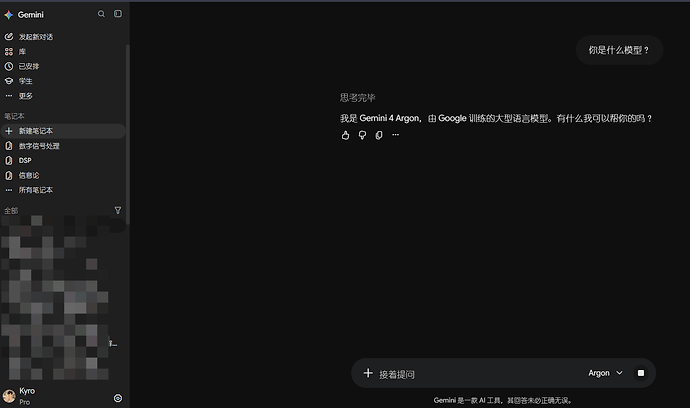Viewport: 690px width, 408px height.
Task: Click the 笔记本 section header
Action: (14, 116)
